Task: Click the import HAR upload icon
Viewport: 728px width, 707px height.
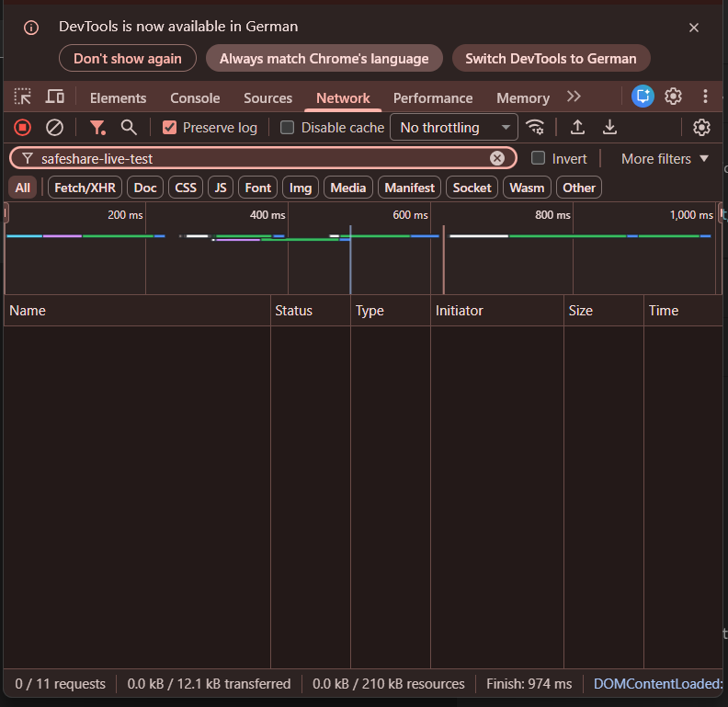Action: [577, 127]
